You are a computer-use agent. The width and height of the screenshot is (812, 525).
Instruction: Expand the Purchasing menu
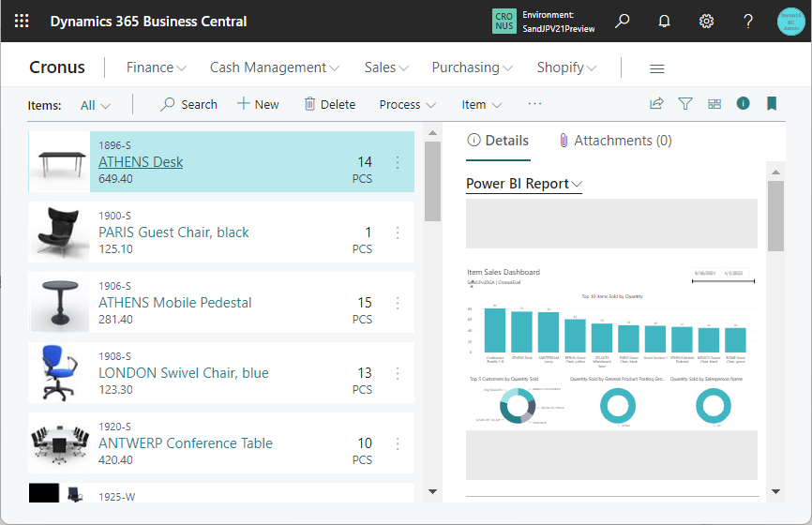pos(473,67)
